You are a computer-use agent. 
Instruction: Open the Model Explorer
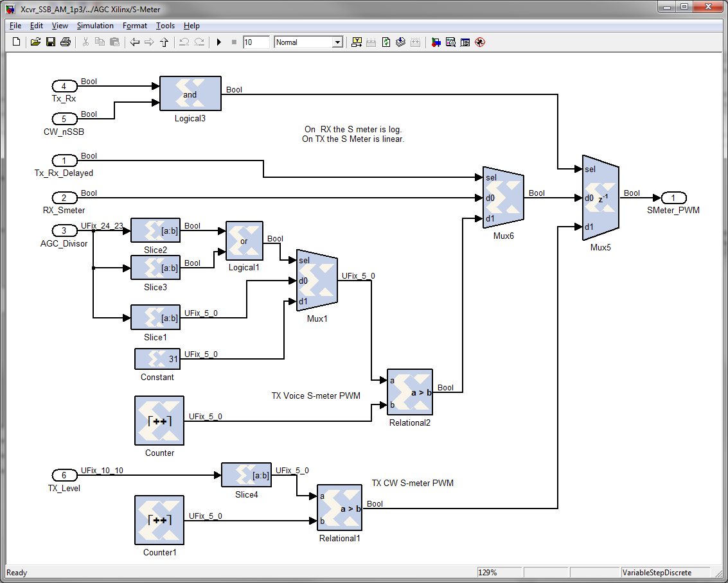tap(465, 42)
